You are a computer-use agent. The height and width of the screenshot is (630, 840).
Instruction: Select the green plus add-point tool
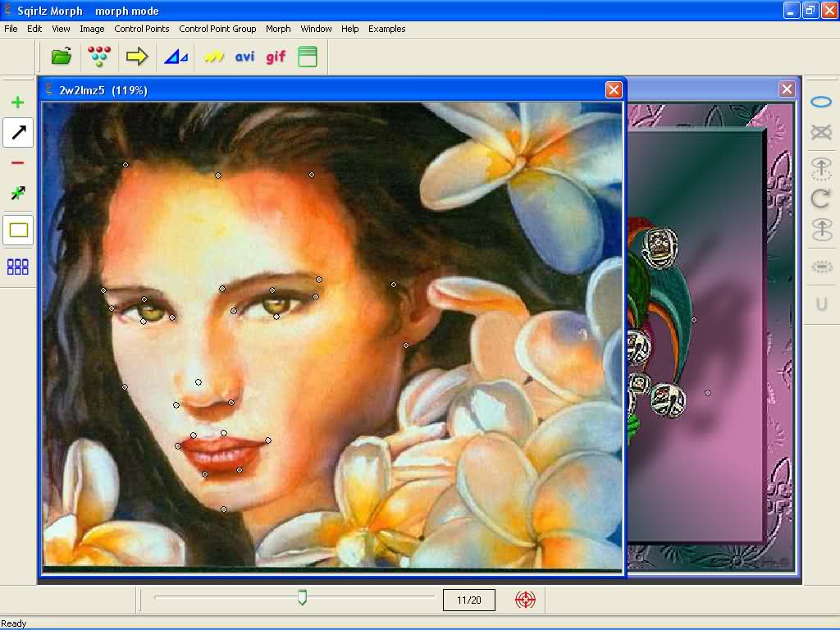(x=18, y=103)
